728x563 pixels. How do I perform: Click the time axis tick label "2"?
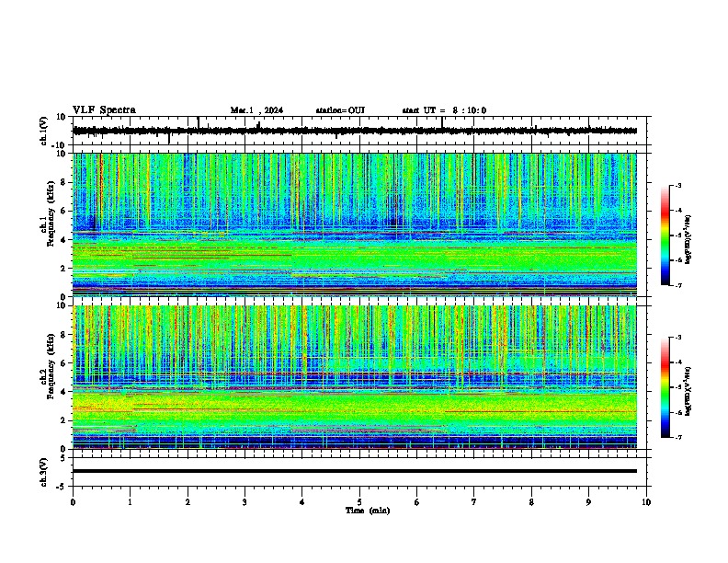coord(188,502)
